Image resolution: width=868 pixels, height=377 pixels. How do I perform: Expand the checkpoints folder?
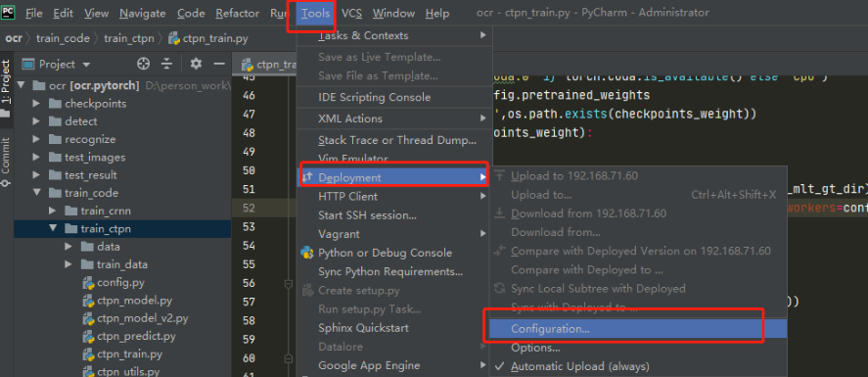click(x=36, y=104)
